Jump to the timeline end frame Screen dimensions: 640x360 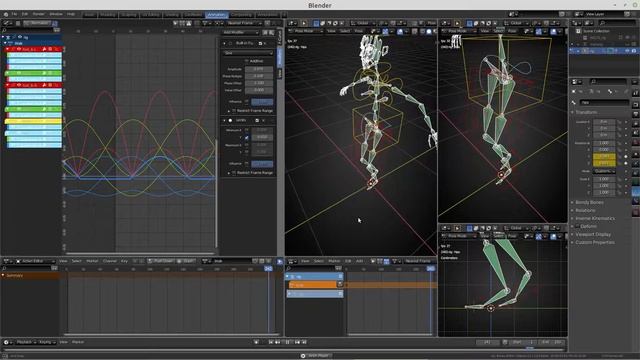[304, 342]
